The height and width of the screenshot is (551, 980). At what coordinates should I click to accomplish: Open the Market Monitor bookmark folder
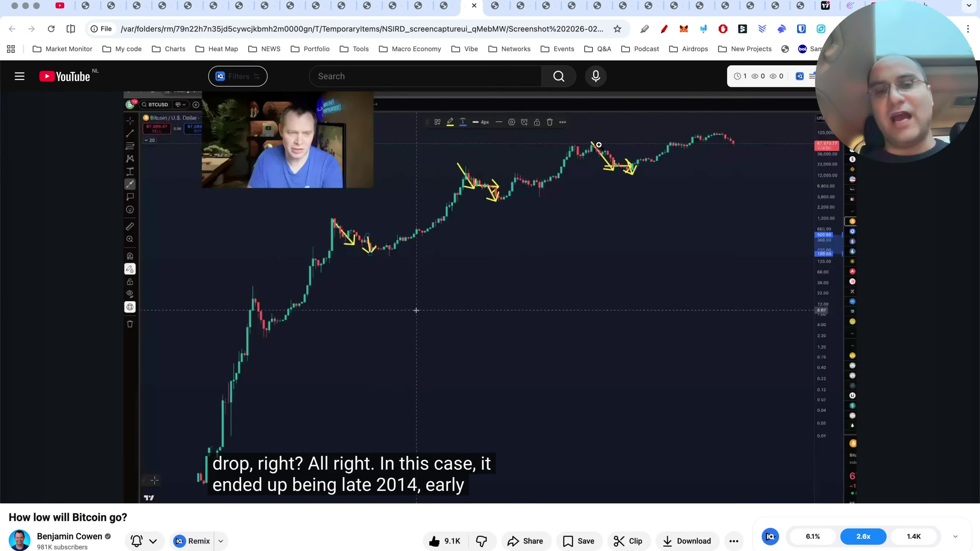pyautogui.click(x=63, y=49)
